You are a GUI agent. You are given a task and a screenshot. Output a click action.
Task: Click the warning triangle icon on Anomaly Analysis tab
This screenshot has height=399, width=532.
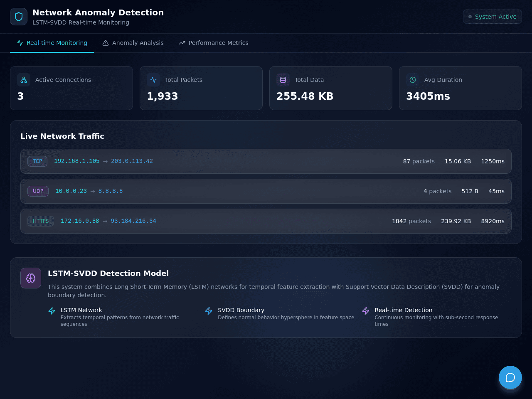[x=106, y=43]
